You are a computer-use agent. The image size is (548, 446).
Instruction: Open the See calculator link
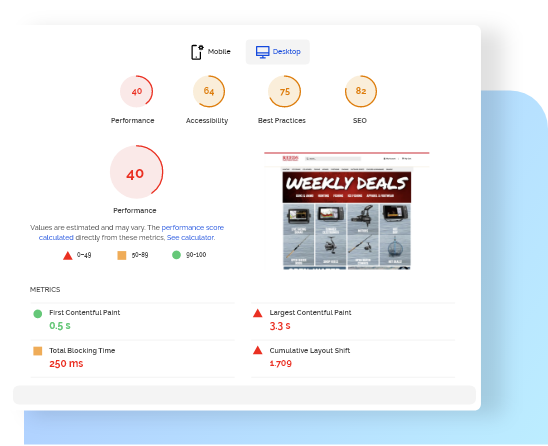[x=190, y=238]
